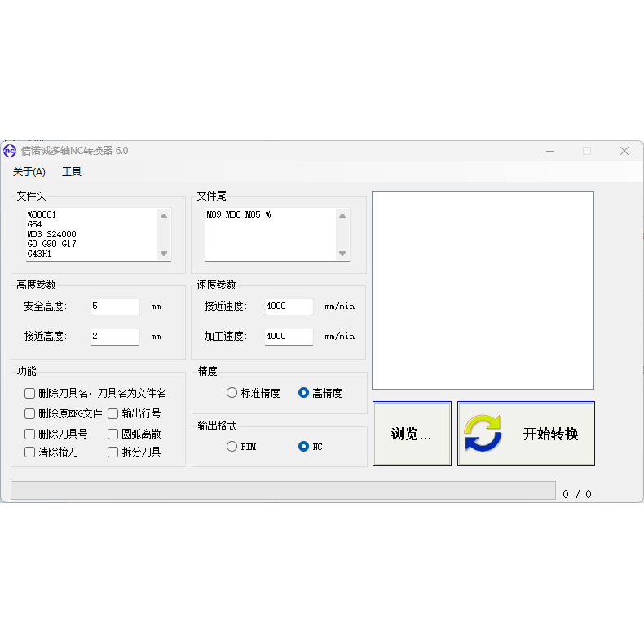
Task: Click scroll up arrow in 文件头 box
Action: pyautogui.click(x=164, y=216)
